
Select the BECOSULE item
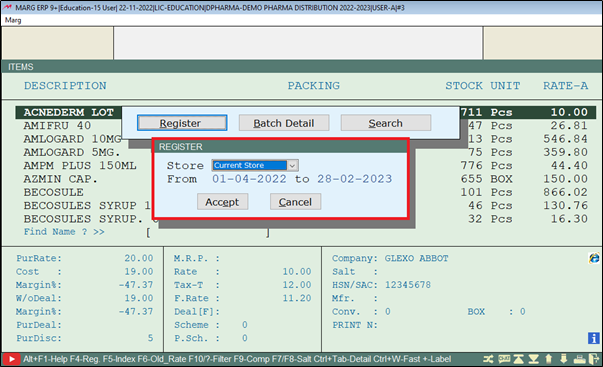click(53, 192)
